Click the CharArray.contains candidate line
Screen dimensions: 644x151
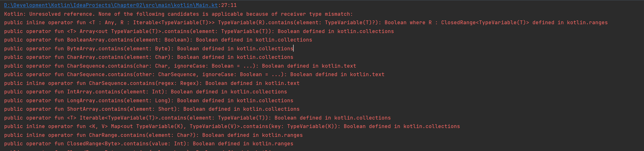point(148,57)
